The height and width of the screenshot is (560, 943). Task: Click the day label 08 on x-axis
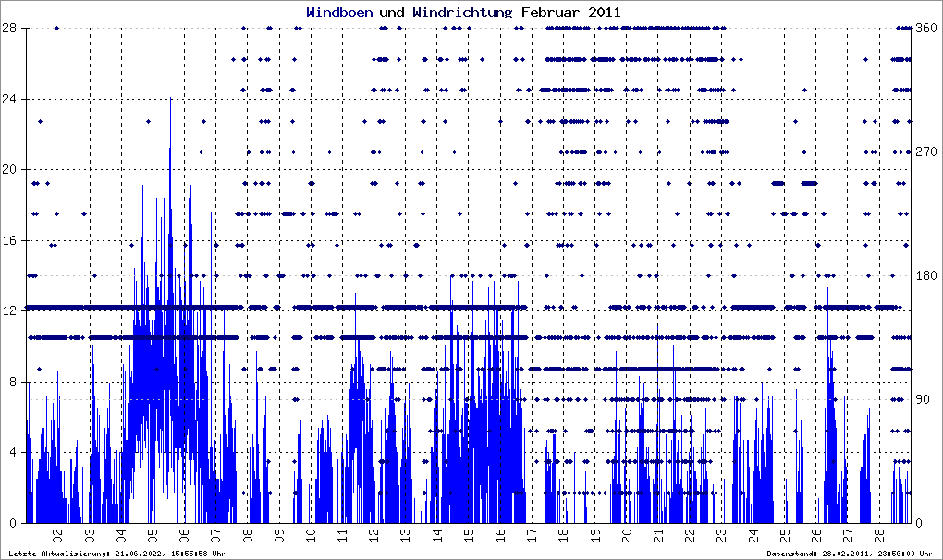pos(247,535)
